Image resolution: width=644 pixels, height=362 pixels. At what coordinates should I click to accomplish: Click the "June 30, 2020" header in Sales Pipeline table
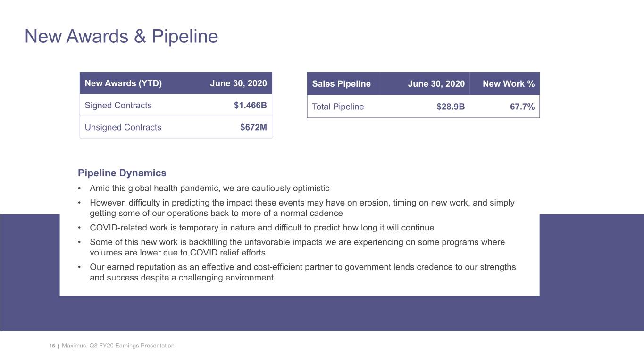pos(436,84)
